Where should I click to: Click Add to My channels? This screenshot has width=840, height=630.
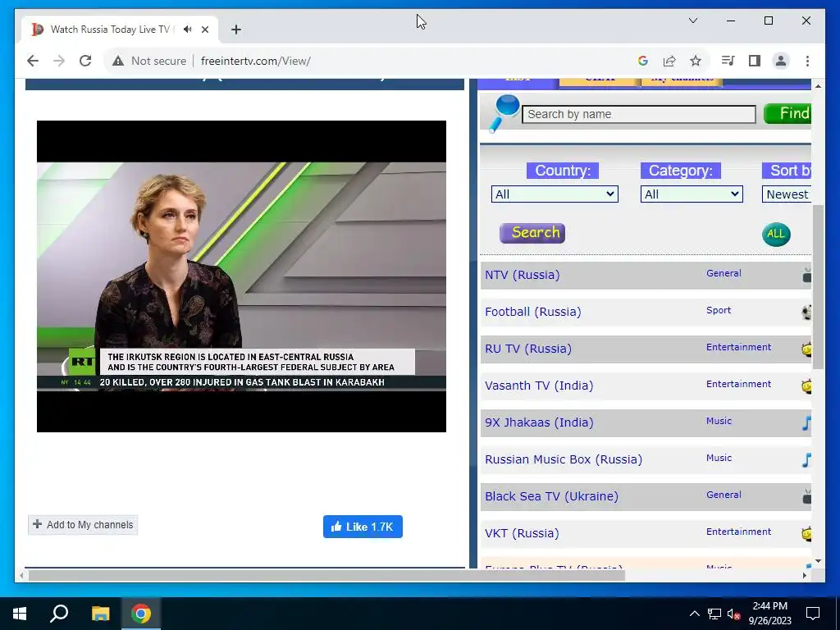click(83, 525)
